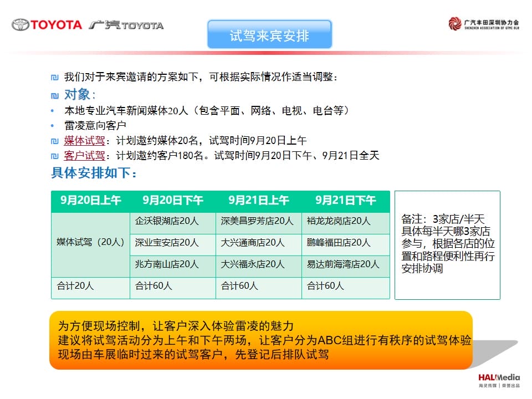This screenshot has width=532, height=399.
Task: Select the 深业宝安店20人 cell
Action: (x=173, y=245)
